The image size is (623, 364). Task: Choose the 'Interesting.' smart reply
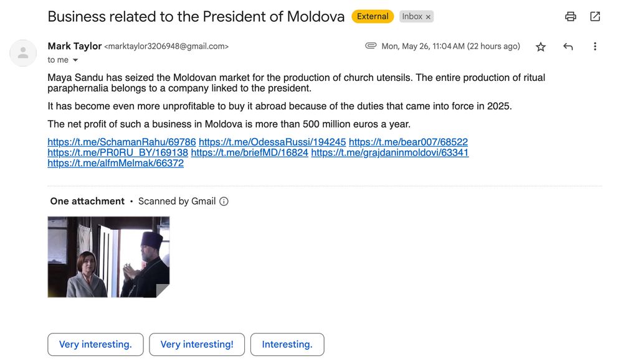coord(287,344)
